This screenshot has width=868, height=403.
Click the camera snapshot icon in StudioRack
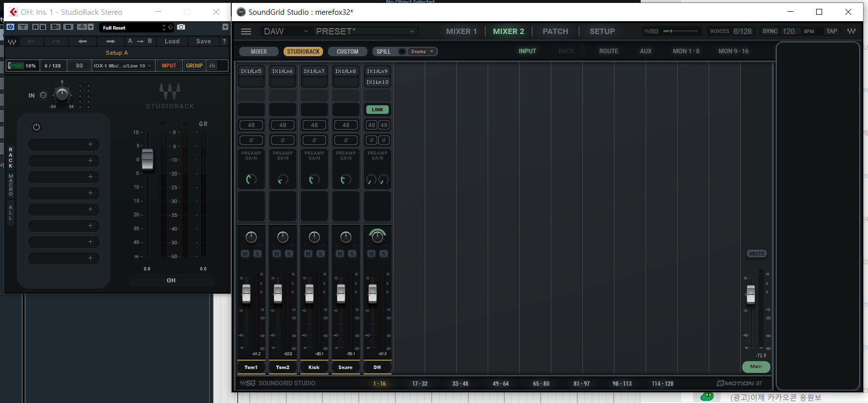(181, 27)
